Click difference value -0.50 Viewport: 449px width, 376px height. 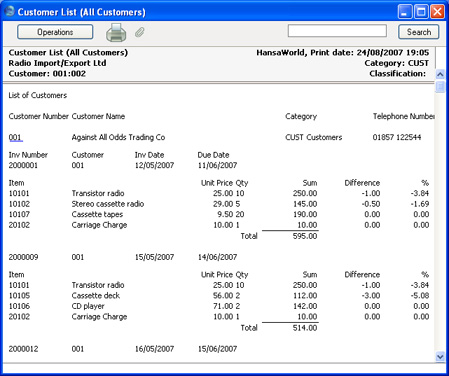click(371, 204)
